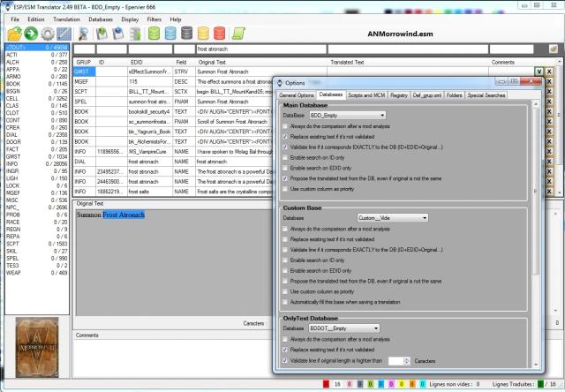Uncheck Main Database 'Replace existing text' checkbox
The image size is (565, 392).
(x=285, y=137)
